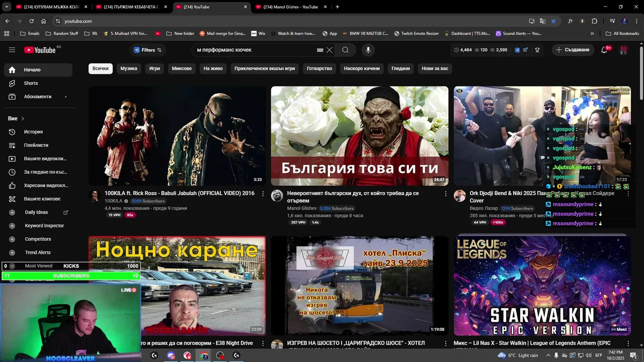Image resolution: width=644 pixels, height=362 pixels.
Task: Open История history in sidebar
Action: coord(38,132)
